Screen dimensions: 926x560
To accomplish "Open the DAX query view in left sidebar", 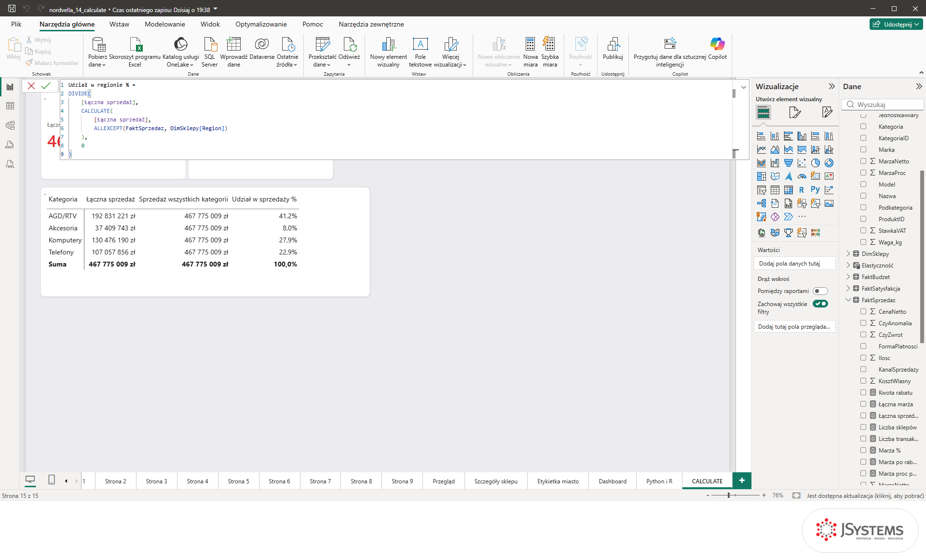I will 10,145.
